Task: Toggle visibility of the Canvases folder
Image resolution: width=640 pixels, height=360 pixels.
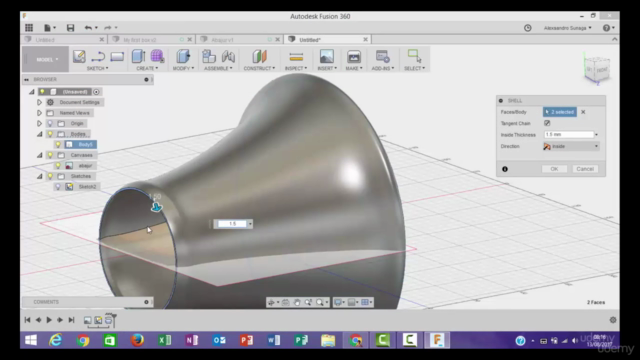Action: pos(50,155)
